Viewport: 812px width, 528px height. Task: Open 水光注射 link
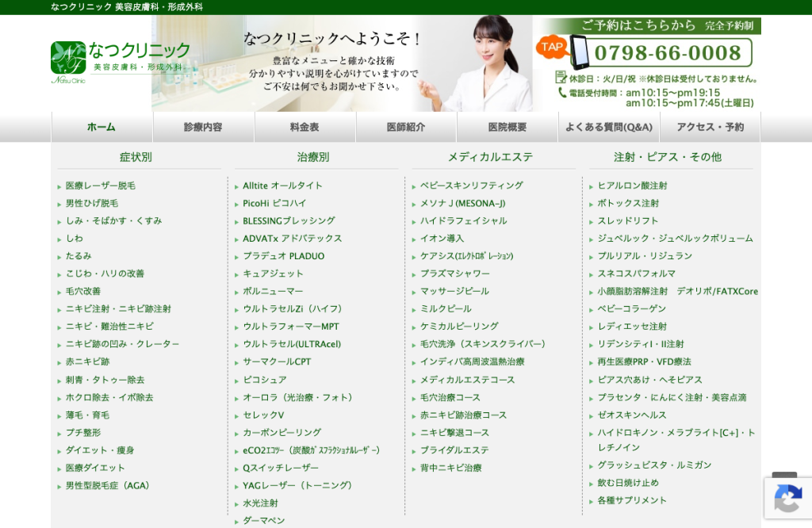tap(260, 503)
